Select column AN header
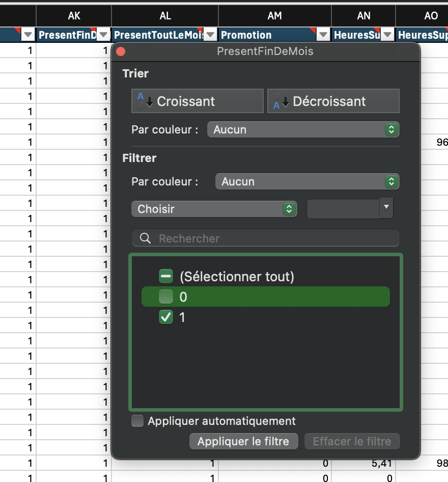The width and height of the screenshot is (448, 482). point(363,16)
